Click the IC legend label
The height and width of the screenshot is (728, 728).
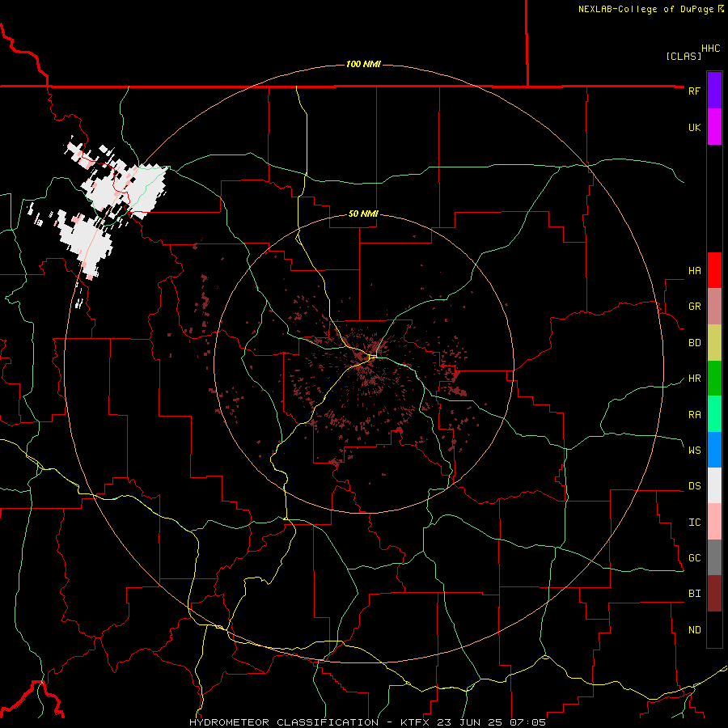[694, 523]
